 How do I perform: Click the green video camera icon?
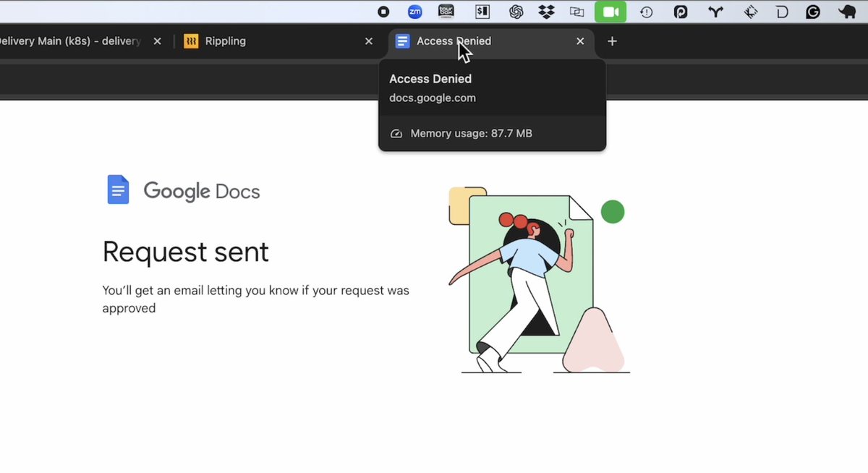(x=610, y=12)
